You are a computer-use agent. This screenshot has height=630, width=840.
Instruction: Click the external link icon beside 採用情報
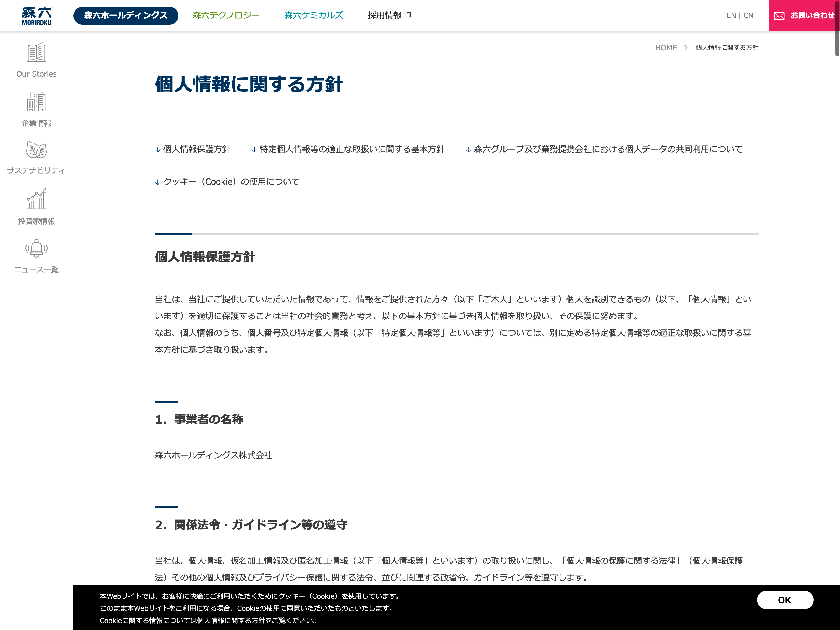pyautogui.click(x=408, y=15)
